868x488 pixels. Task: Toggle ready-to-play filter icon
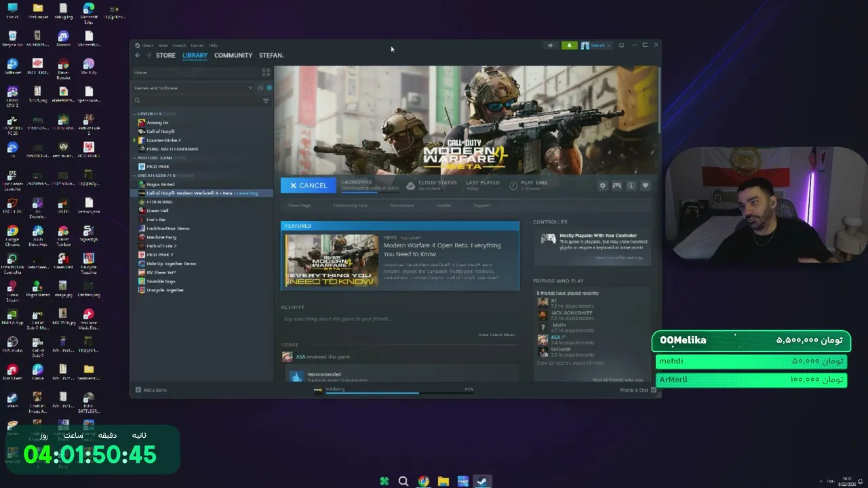(x=269, y=88)
